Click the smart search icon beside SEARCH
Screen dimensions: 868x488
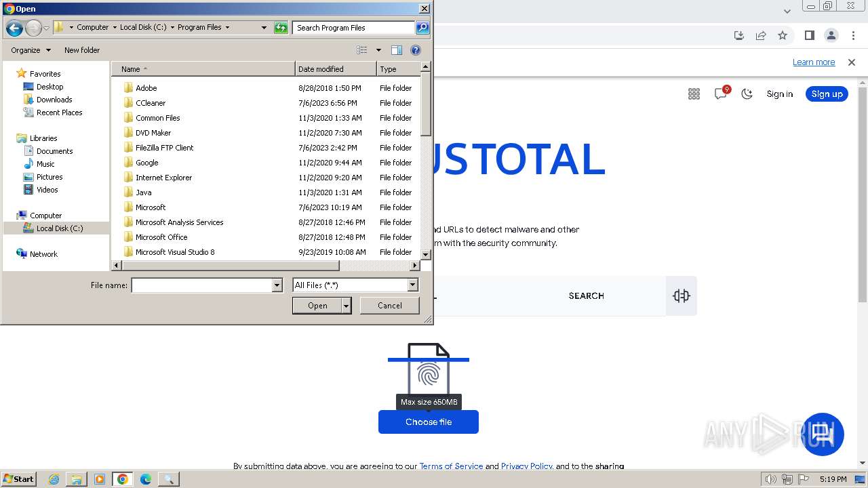682,296
